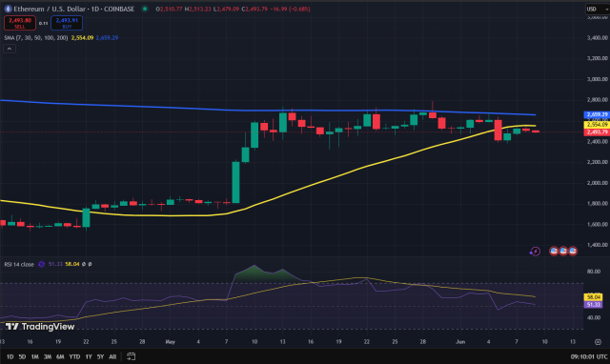Image resolution: width=610 pixels, height=364 pixels.
Task: Select the 3M time range
Action: tap(48, 356)
